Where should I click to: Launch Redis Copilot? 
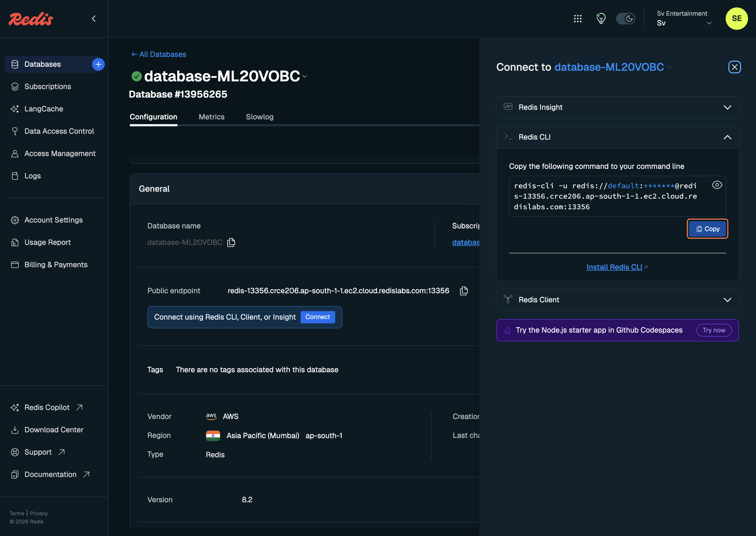[x=47, y=407]
